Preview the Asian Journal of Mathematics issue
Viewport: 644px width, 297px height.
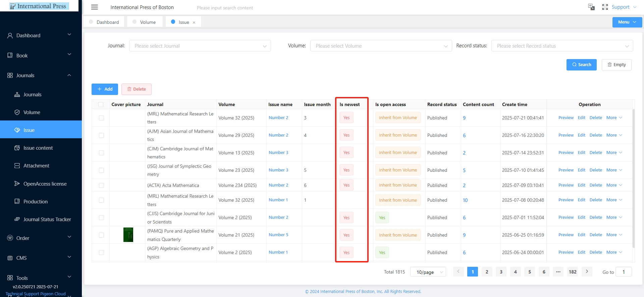pos(566,135)
